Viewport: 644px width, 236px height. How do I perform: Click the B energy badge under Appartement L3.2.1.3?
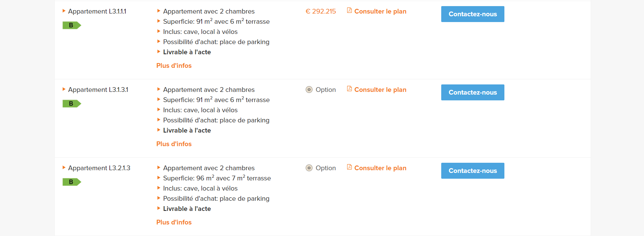[x=71, y=182]
